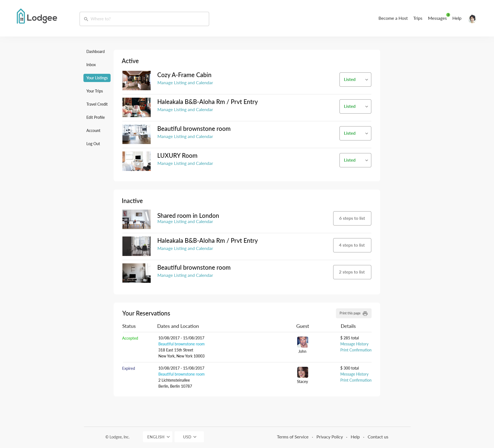Open Listed dropdown for active Haleakala B&B
494x448 pixels.
tap(355, 106)
